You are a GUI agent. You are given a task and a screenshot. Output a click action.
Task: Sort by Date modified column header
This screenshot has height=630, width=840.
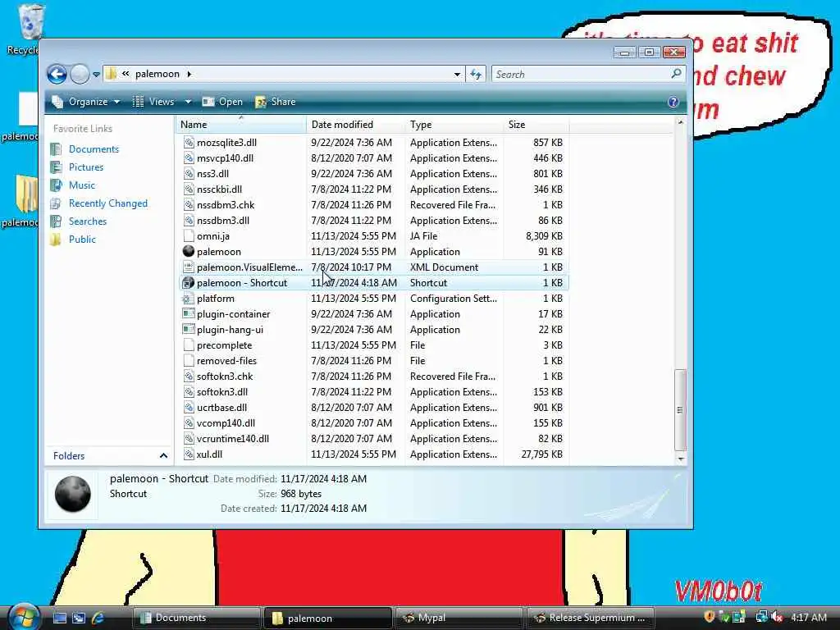(356, 125)
